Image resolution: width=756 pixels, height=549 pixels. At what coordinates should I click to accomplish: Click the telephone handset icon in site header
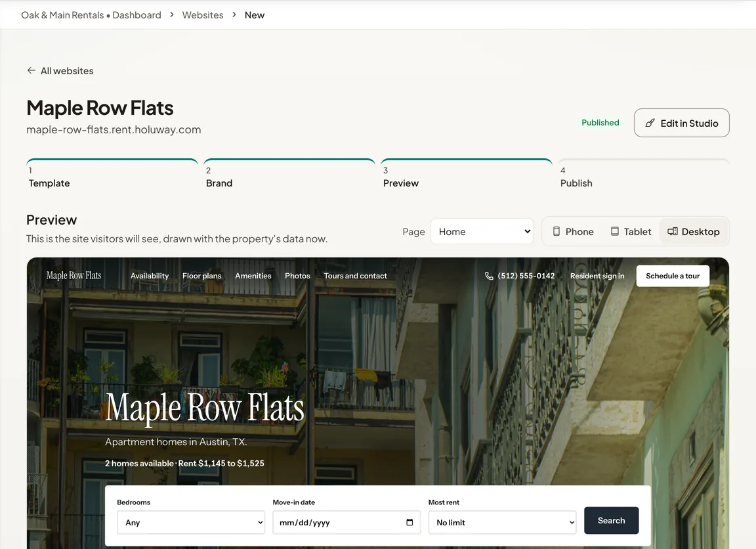[489, 276]
